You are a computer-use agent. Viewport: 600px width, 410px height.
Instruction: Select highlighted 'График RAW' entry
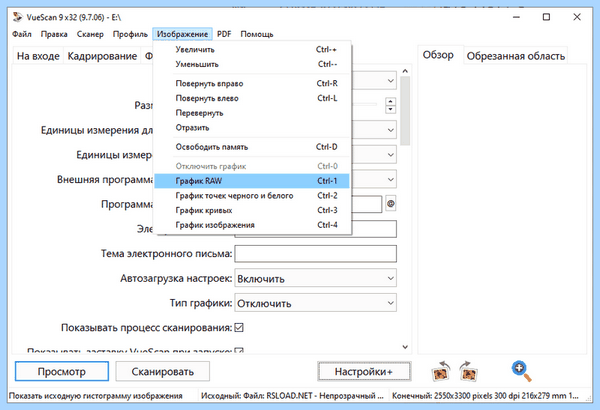coord(252,181)
